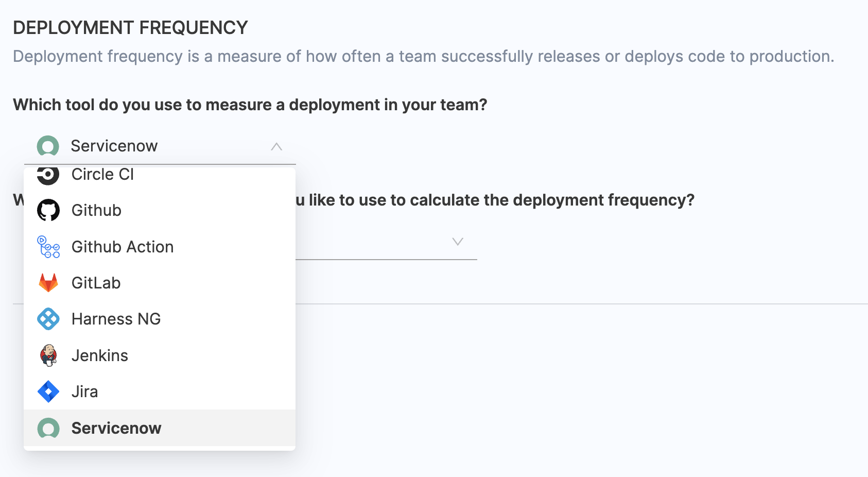Click the Jira diamond icon

pos(48,391)
